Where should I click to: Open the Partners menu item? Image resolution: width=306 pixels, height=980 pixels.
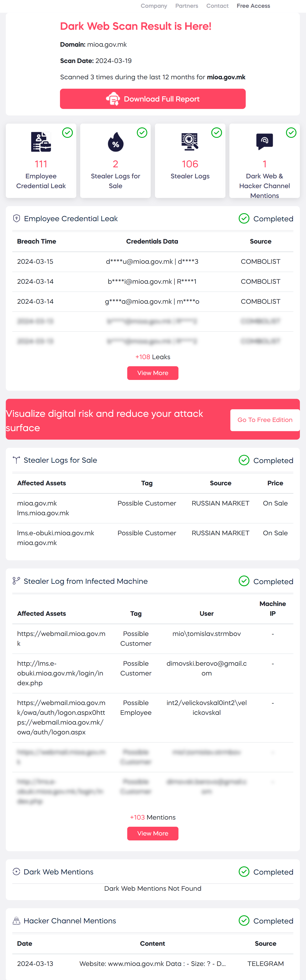[186, 6]
